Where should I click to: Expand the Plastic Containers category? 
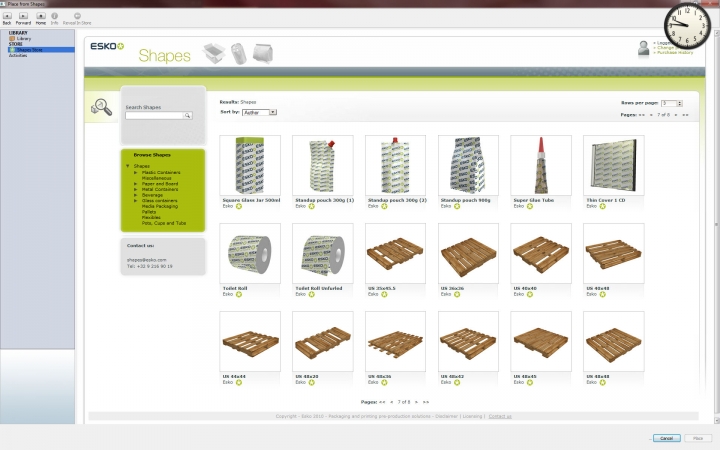[x=135, y=172]
